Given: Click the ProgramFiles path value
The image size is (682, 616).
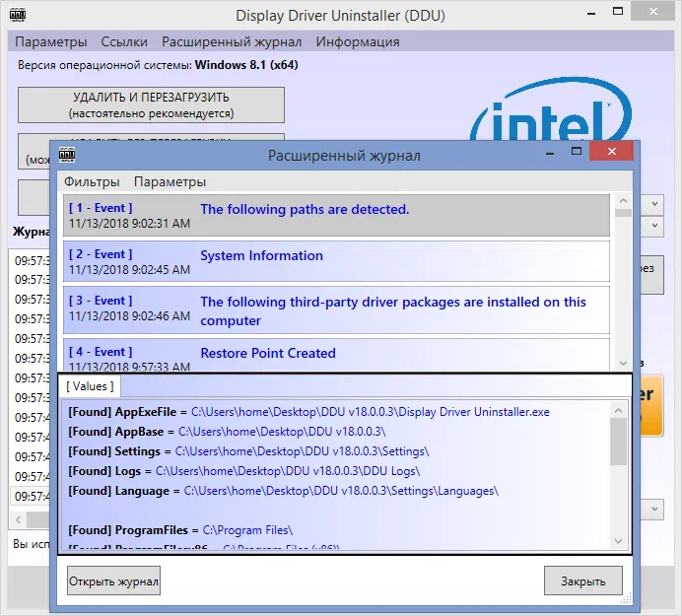Looking at the screenshot, I should pos(247,530).
